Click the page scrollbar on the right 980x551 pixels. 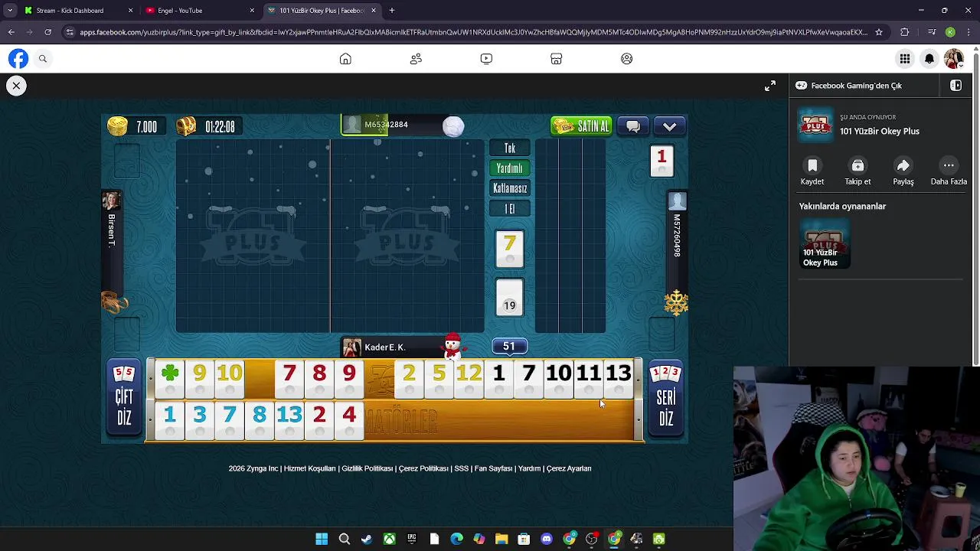(x=975, y=207)
